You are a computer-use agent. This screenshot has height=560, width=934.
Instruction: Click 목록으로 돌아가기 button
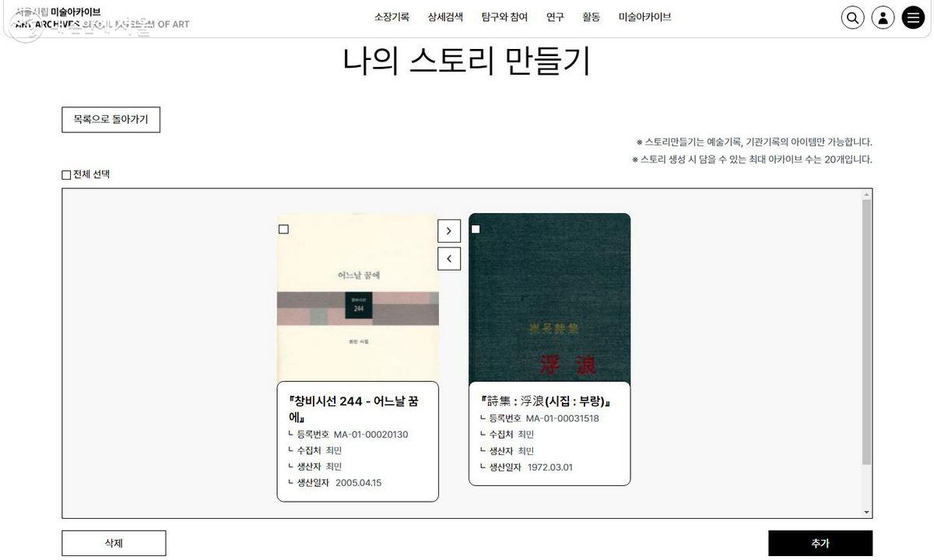[x=111, y=120]
